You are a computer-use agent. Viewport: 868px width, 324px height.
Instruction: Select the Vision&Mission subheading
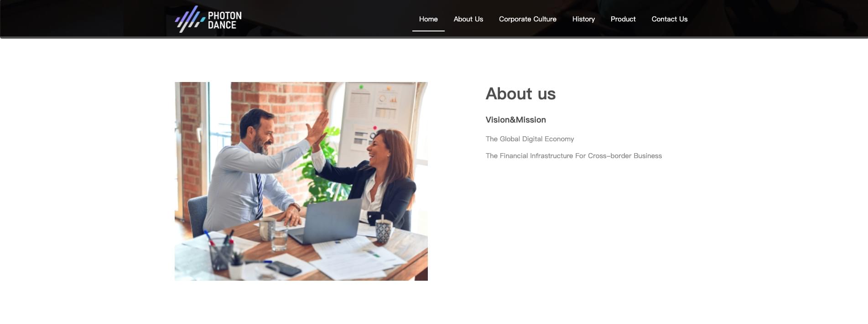pyautogui.click(x=515, y=120)
